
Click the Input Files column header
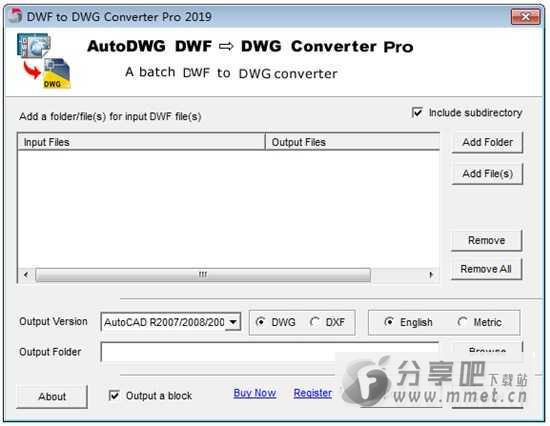coord(141,142)
